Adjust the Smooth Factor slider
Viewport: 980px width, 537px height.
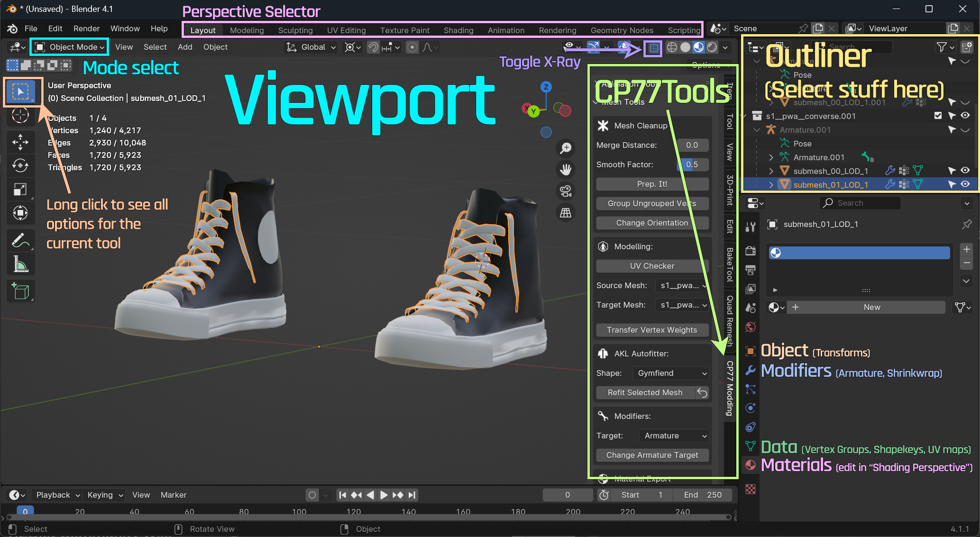point(692,164)
